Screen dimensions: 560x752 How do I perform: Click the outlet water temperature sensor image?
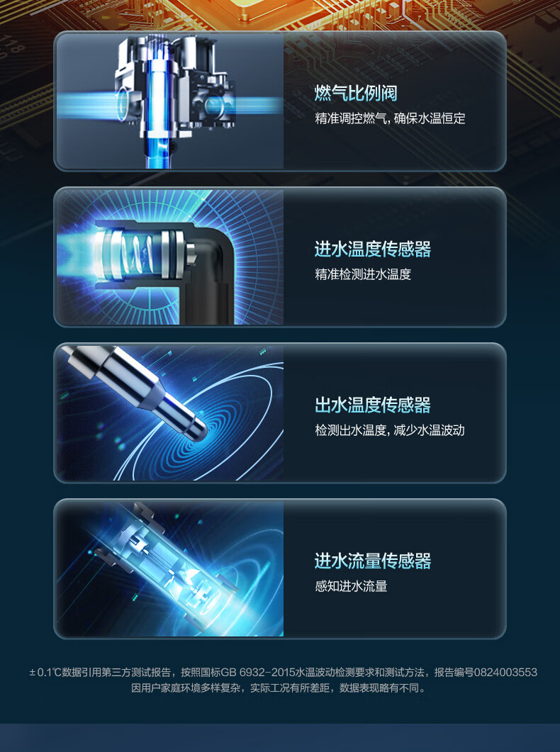click(x=169, y=413)
